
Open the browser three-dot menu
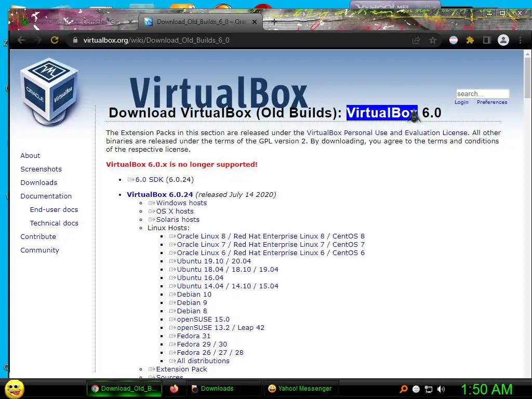click(x=520, y=41)
